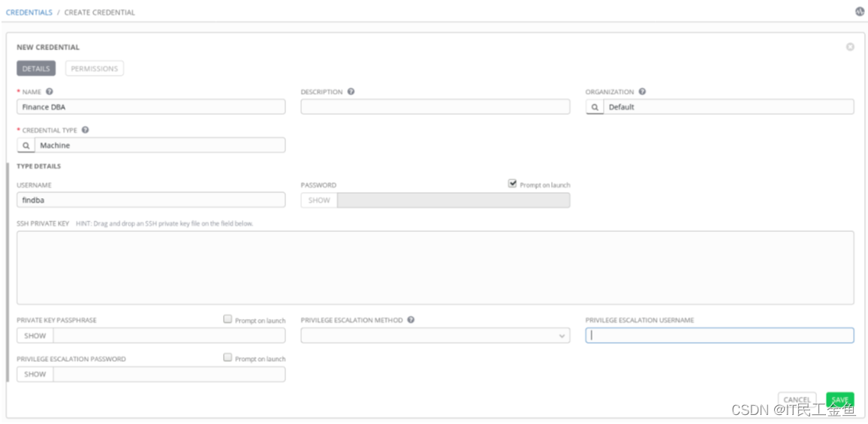
Task: Enable Prompt on launch for Privilege Escalation Password
Action: coord(228,357)
